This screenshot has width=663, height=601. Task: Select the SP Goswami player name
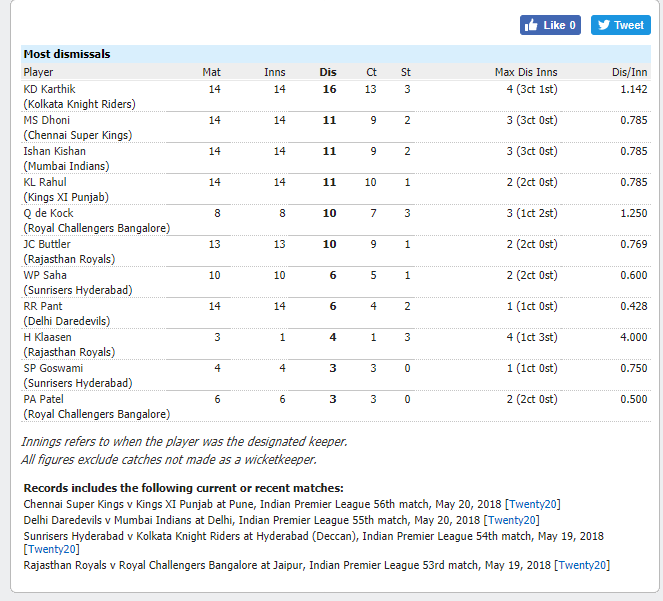(53, 368)
